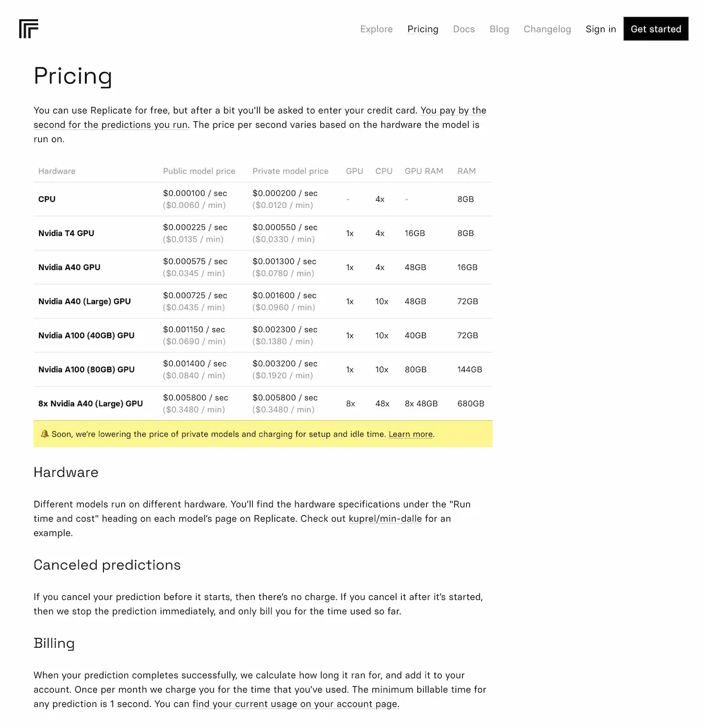Click the Private model price column header
The image size is (703, 728).
(291, 171)
